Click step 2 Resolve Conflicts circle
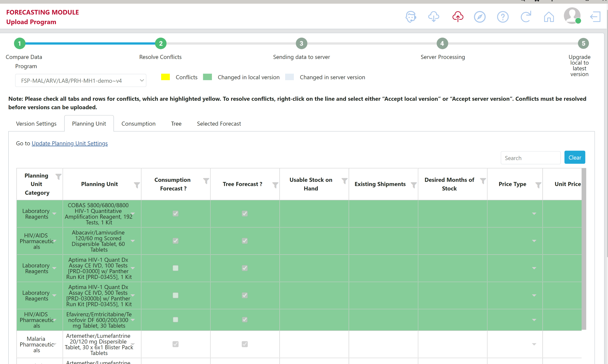The width and height of the screenshot is (608, 364). point(161,43)
